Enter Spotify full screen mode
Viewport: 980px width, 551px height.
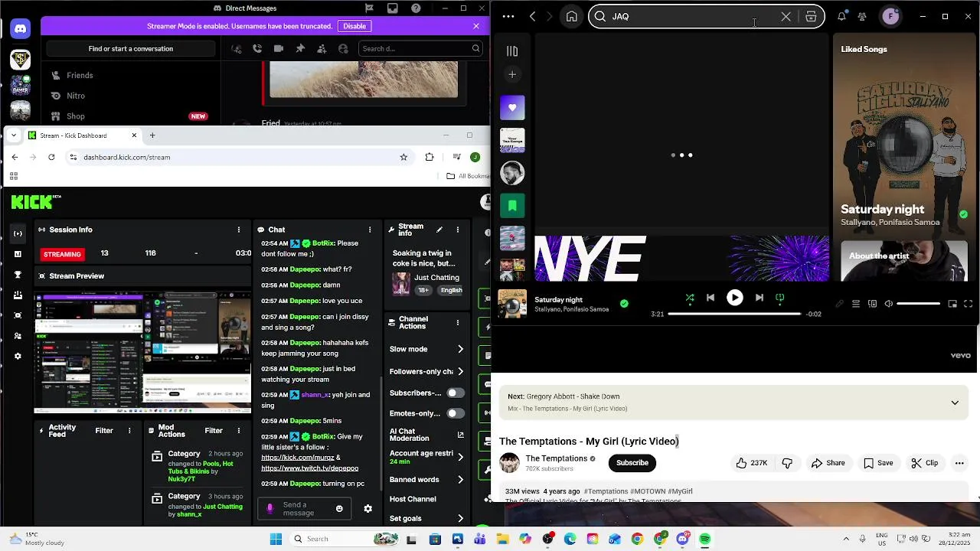coord(969,304)
